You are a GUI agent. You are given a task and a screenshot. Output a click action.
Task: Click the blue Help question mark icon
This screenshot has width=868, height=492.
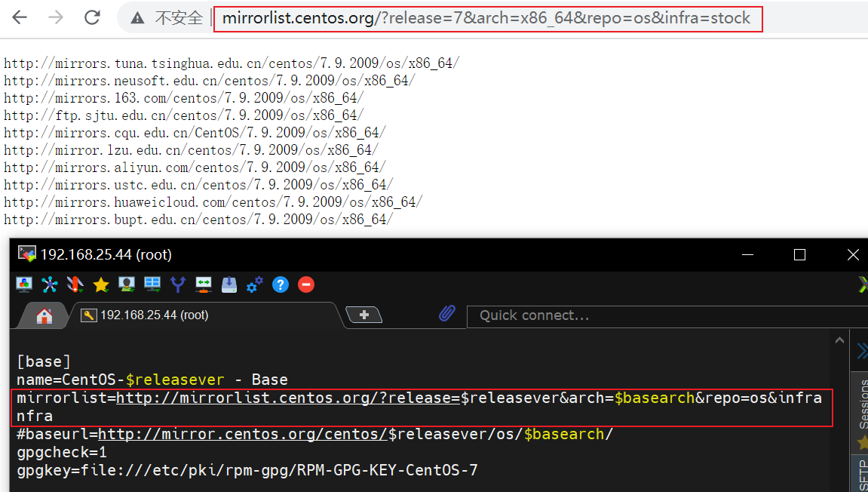[281, 284]
